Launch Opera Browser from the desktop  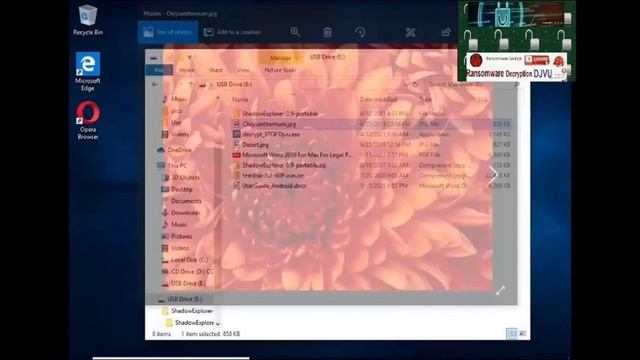[87, 120]
